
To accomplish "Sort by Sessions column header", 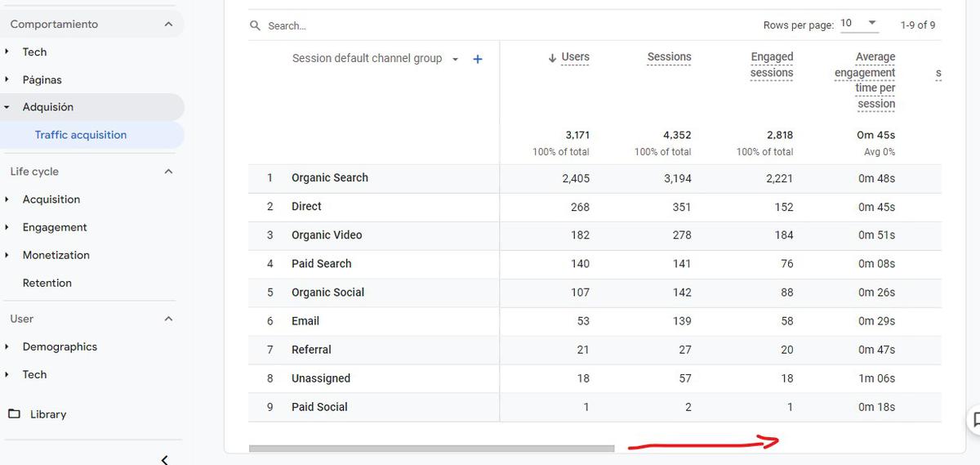I will 669,57.
